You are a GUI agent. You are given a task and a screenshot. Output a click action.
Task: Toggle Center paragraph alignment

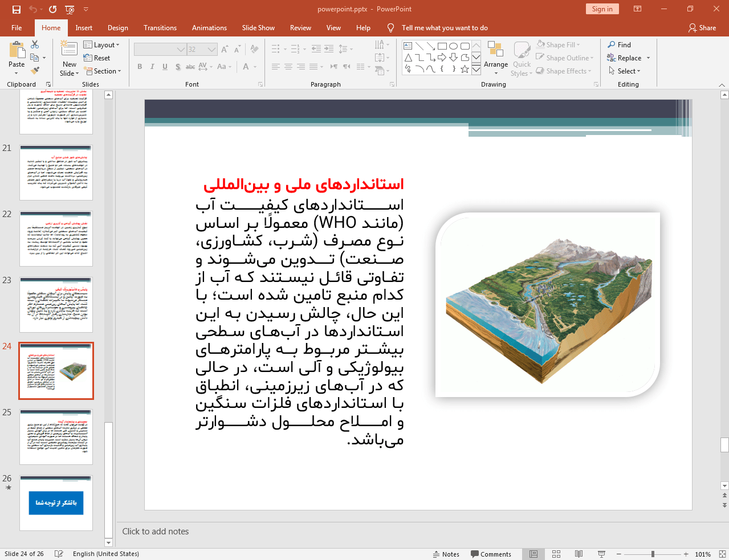point(288,67)
